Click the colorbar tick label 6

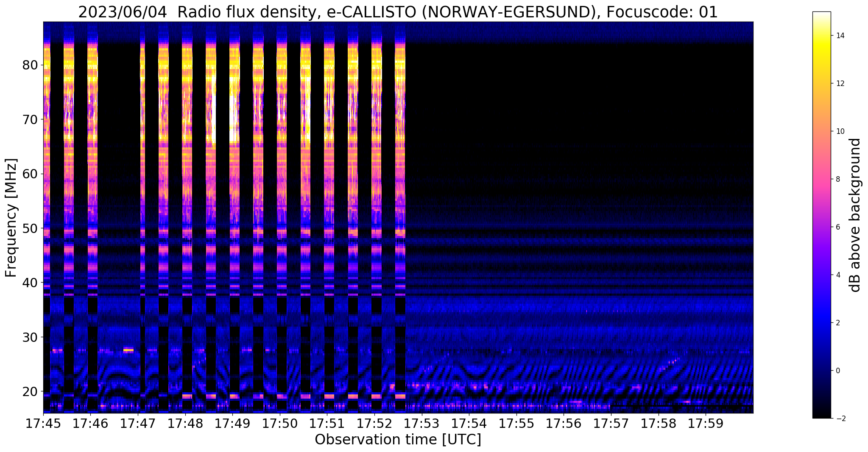[x=837, y=227]
